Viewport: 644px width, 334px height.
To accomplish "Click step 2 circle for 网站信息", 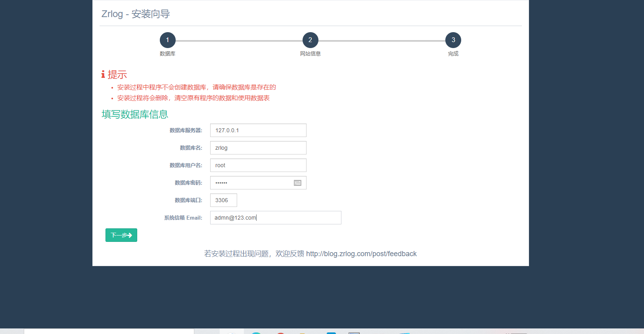I will point(310,40).
